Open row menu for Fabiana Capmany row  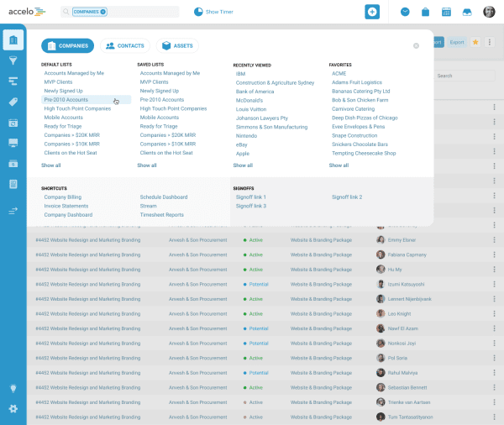[x=494, y=254]
